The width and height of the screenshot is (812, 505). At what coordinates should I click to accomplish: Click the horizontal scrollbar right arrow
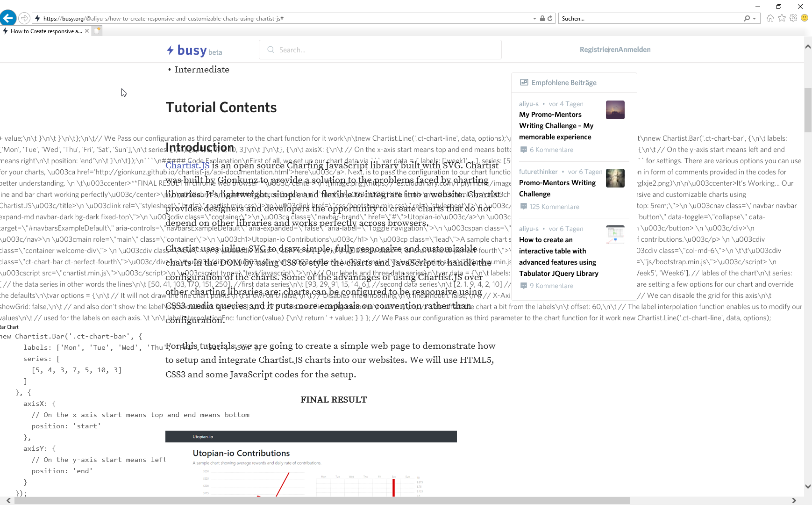794,500
